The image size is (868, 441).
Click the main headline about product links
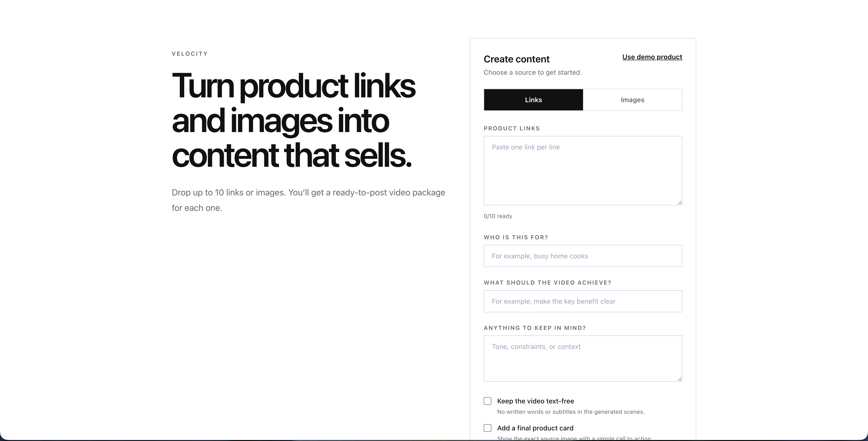click(x=293, y=120)
